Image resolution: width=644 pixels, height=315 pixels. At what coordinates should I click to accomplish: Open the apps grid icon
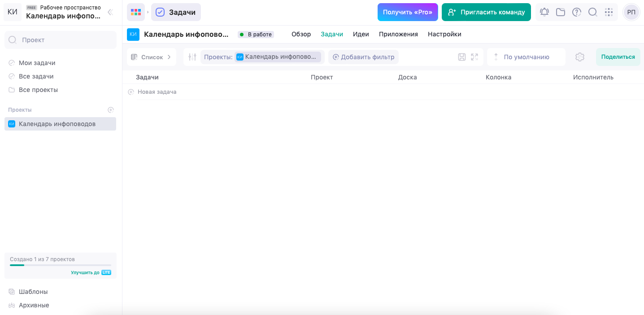609,12
